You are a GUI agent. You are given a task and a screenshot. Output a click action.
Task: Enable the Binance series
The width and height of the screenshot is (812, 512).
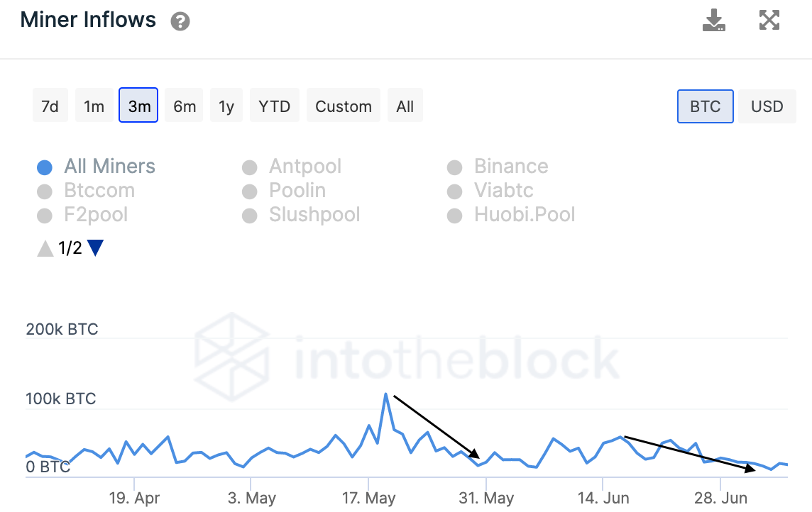(x=510, y=167)
